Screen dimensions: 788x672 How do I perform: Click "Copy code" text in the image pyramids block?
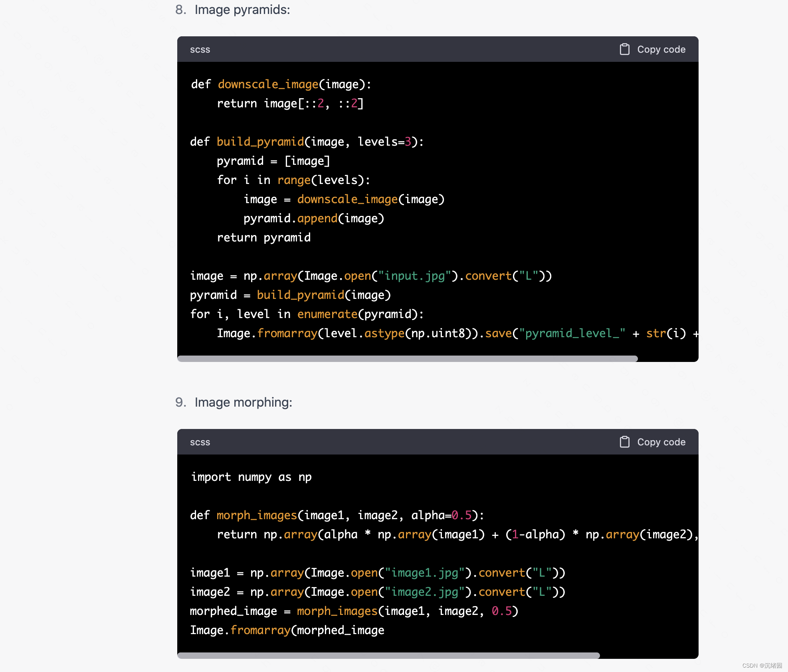pyautogui.click(x=661, y=49)
